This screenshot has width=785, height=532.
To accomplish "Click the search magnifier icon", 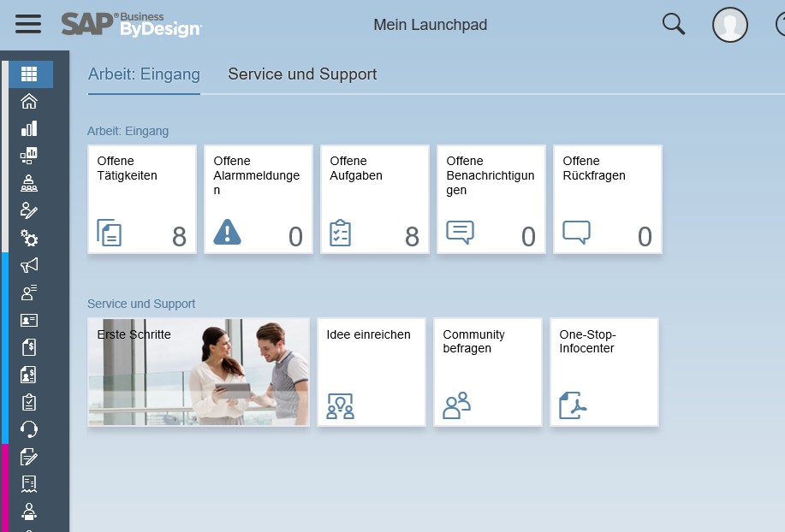I will coord(674,24).
